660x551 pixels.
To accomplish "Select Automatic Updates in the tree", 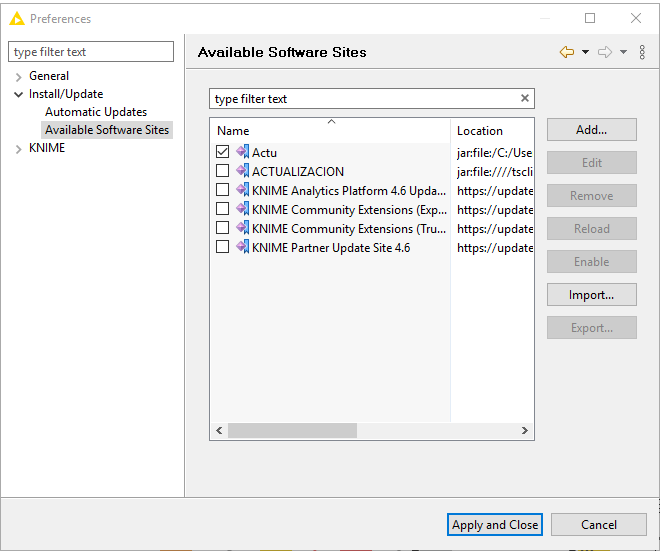I will pos(96,112).
